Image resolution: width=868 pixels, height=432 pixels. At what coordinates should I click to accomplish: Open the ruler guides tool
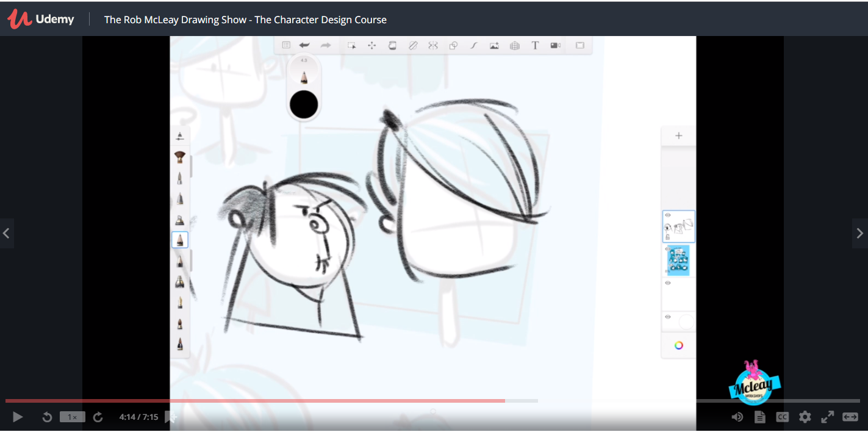pyautogui.click(x=413, y=45)
